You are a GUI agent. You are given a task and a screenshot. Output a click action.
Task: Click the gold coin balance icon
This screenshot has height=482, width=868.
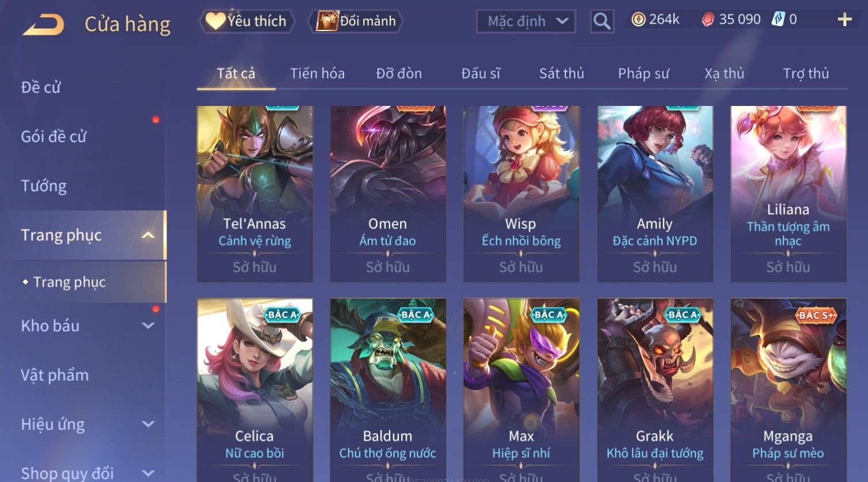coord(638,20)
